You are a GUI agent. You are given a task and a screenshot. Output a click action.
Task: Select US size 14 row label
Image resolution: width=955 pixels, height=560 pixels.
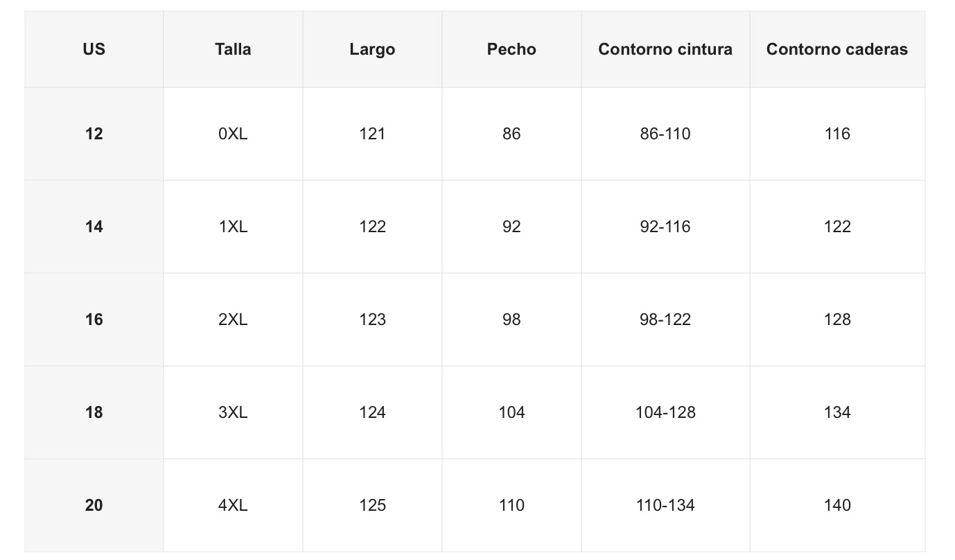coord(94,227)
